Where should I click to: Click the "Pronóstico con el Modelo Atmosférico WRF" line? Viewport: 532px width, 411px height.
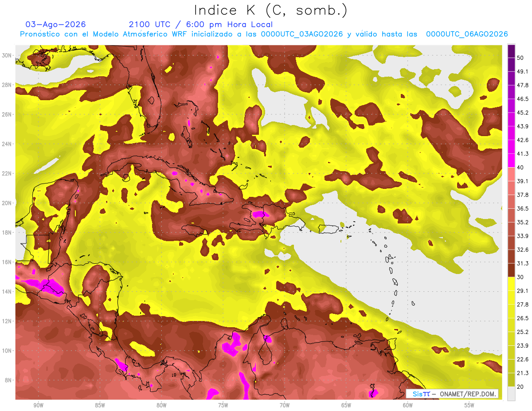click(x=263, y=34)
